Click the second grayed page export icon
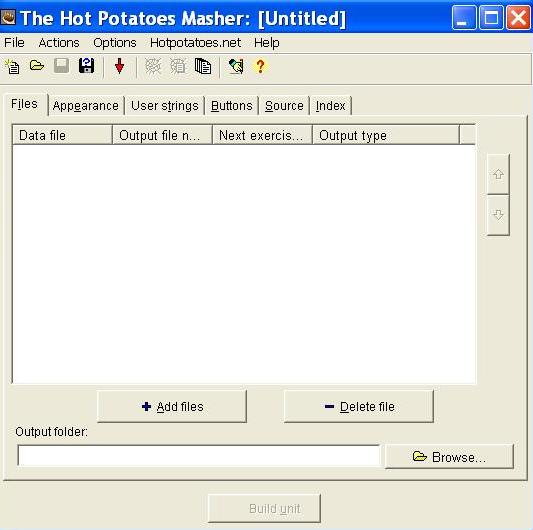533x530 pixels. (177, 66)
